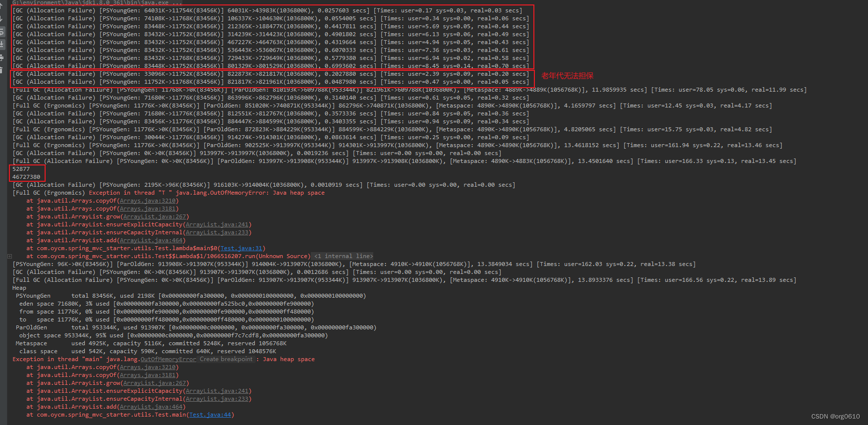868x425 pixels.
Task: Click the Full GC line with real=13.89 secs
Action: [x=405, y=280]
